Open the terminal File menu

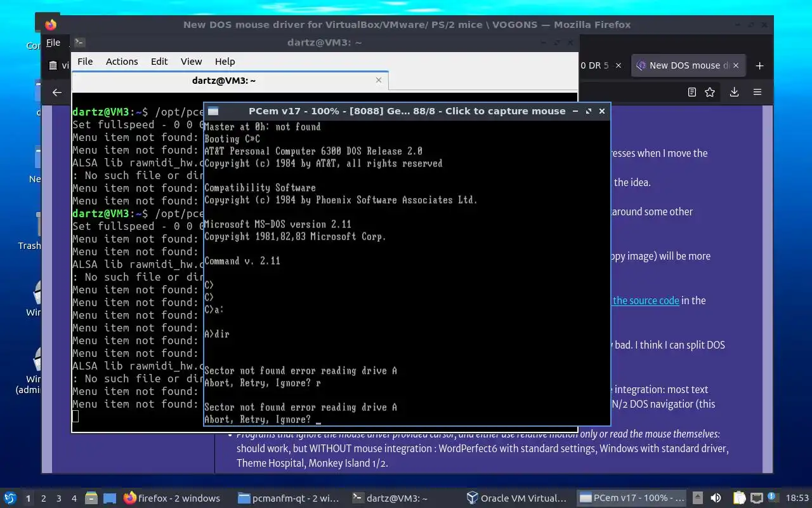(x=85, y=62)
